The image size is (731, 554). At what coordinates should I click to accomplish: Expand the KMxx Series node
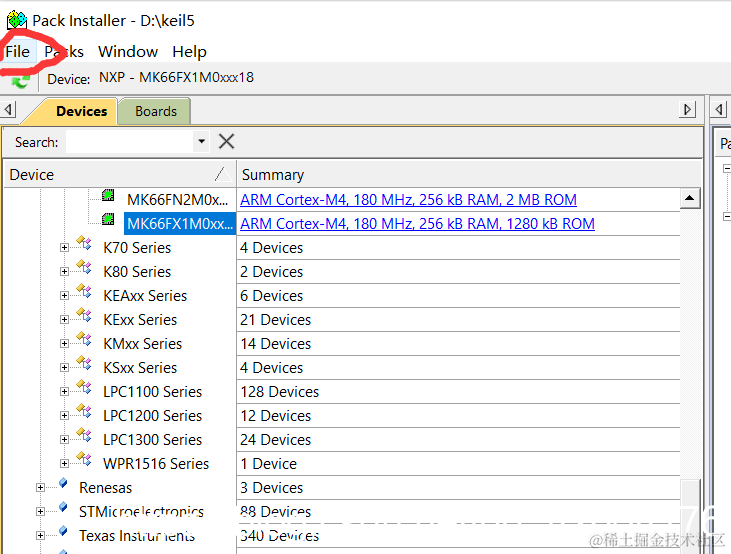tap(64, 344)
